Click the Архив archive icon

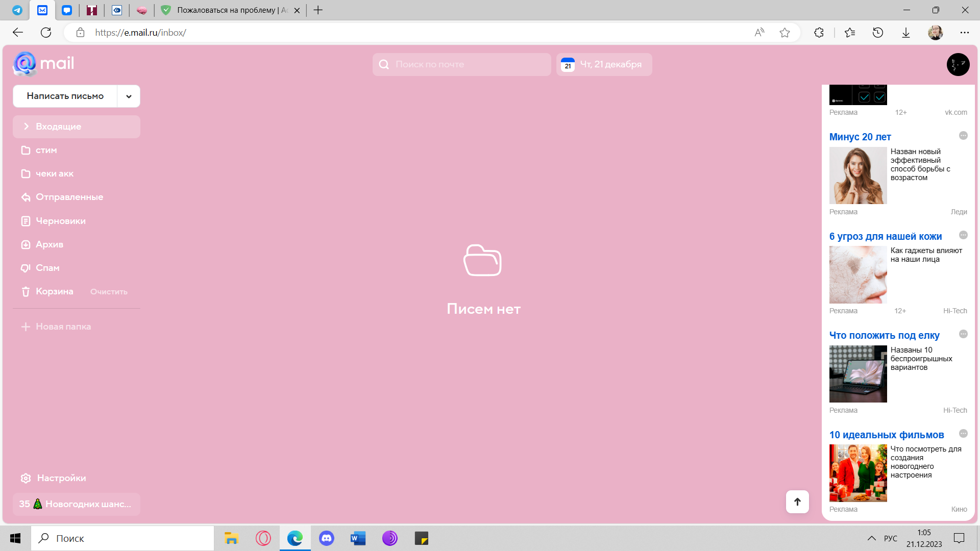[26, 244]
